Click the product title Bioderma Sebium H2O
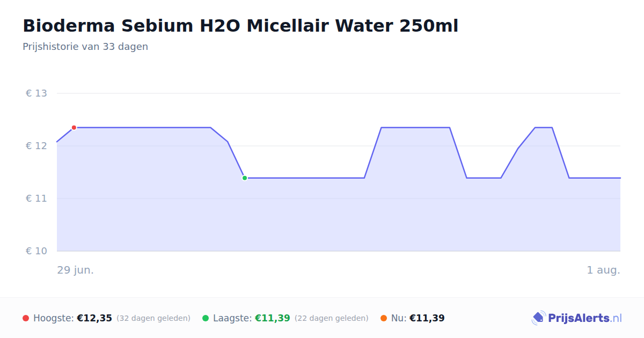 pyautogui.click(x=240, y=26)
